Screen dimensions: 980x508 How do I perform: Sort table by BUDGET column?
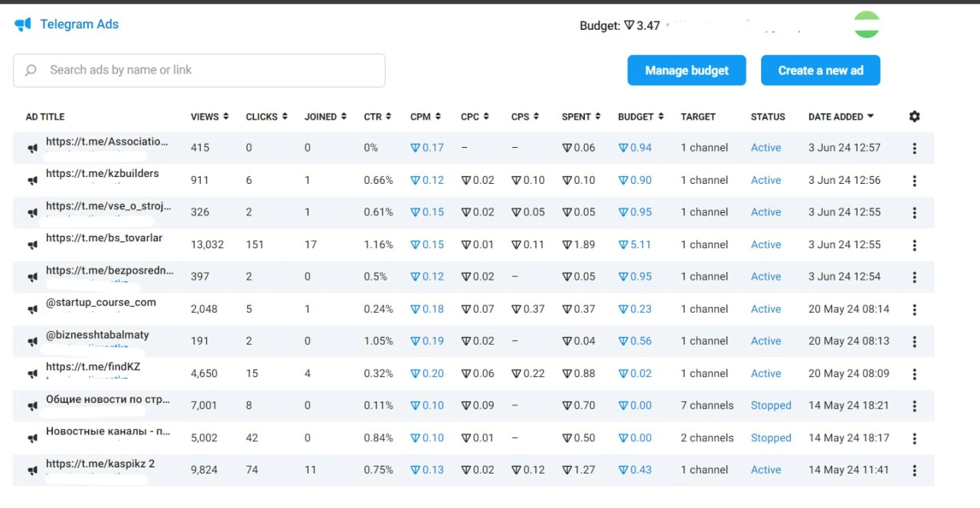[641, 116]
